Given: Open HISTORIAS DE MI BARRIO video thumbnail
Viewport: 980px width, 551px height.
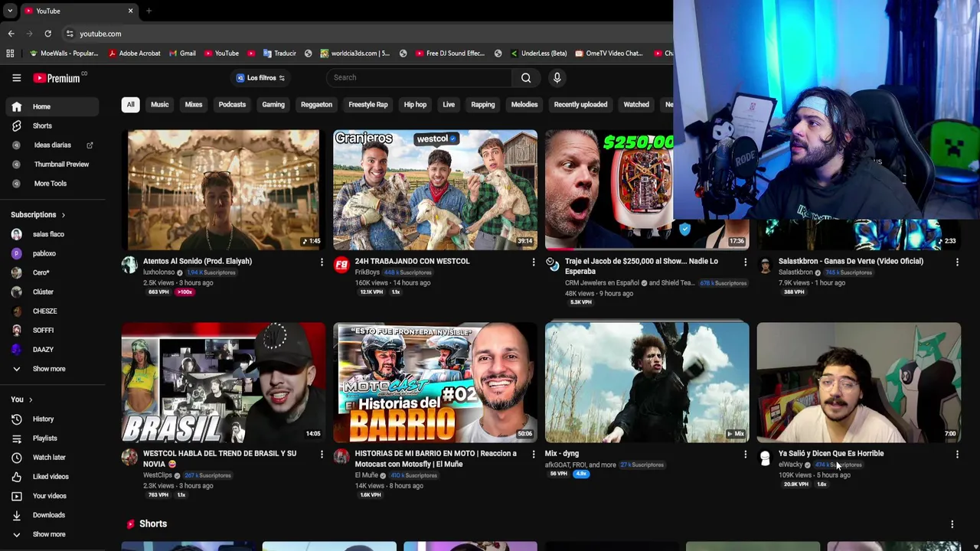Looking at the screenshot, I should click(435, 383).
